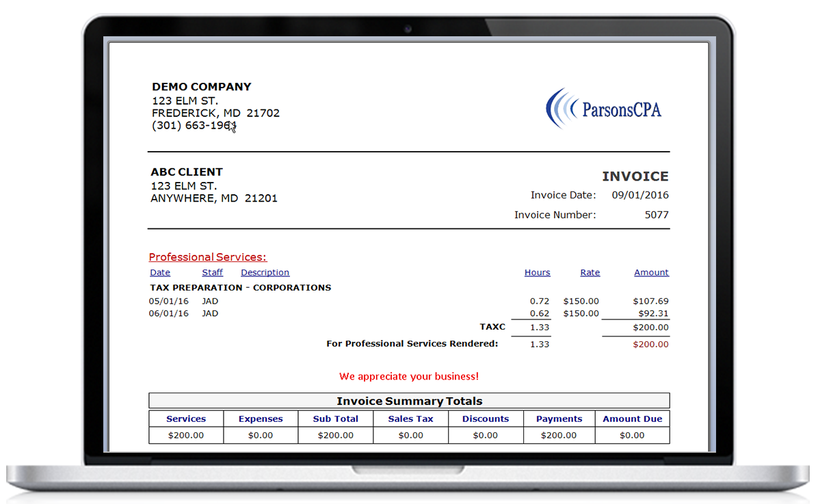Select the FREDERICK, MD 21702 address line
This screenshot has height=504, width=818.
coord(215,114)
